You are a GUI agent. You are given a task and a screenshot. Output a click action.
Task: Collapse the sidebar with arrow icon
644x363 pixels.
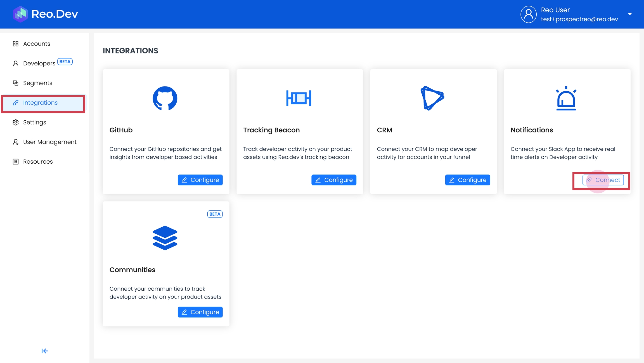click(44, 351)
